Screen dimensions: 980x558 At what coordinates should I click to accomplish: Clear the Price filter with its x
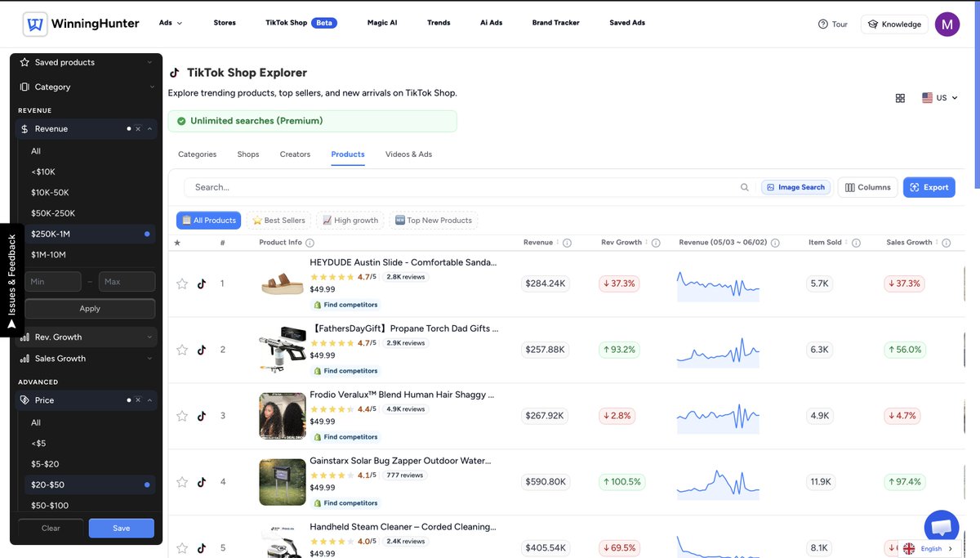(138, 400)
